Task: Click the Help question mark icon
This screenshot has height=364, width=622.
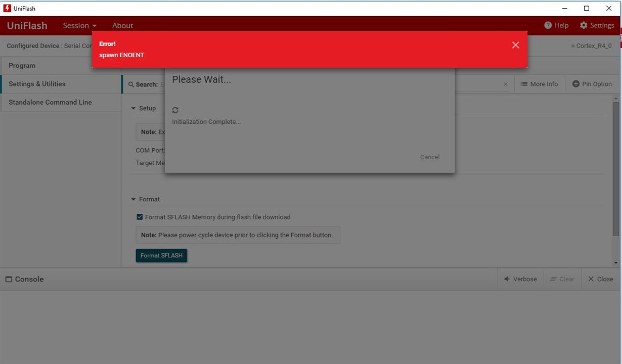Action: point(548,25)
